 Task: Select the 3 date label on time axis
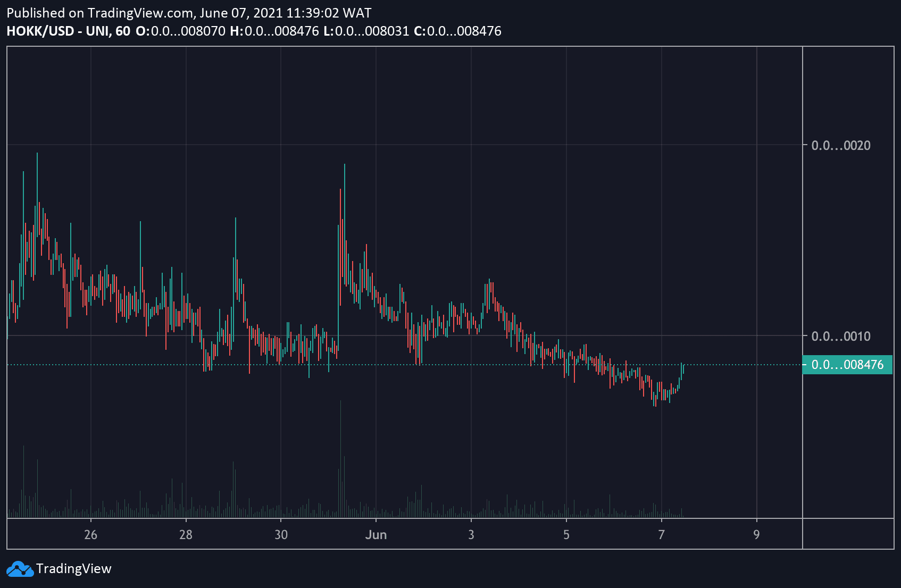coord(471,535)
